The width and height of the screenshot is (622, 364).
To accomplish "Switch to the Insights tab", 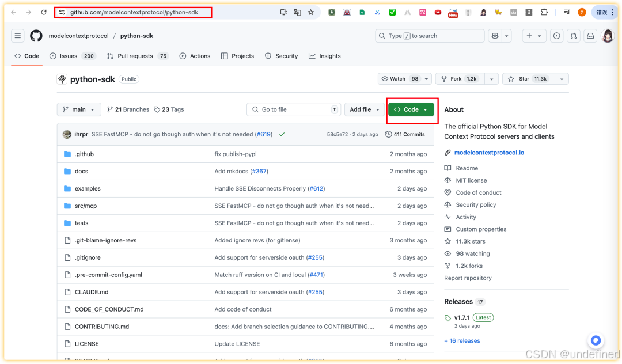I will [x=324, y=56].
